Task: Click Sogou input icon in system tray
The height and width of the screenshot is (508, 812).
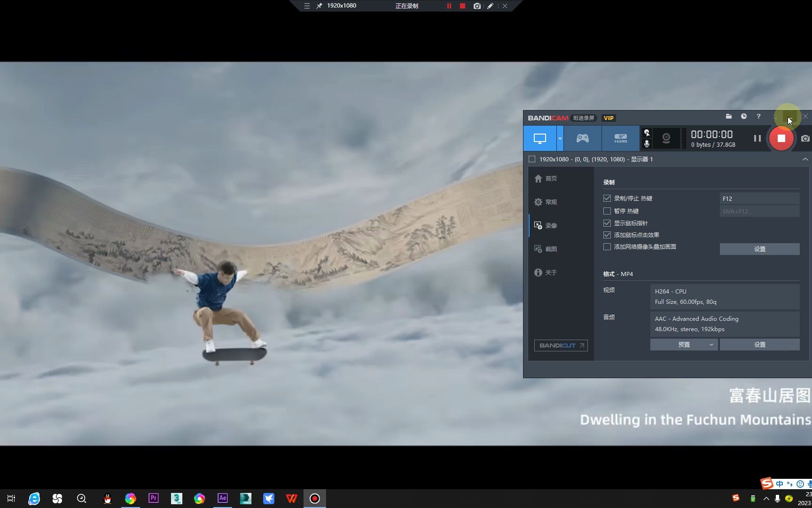Action: (736, 498)
